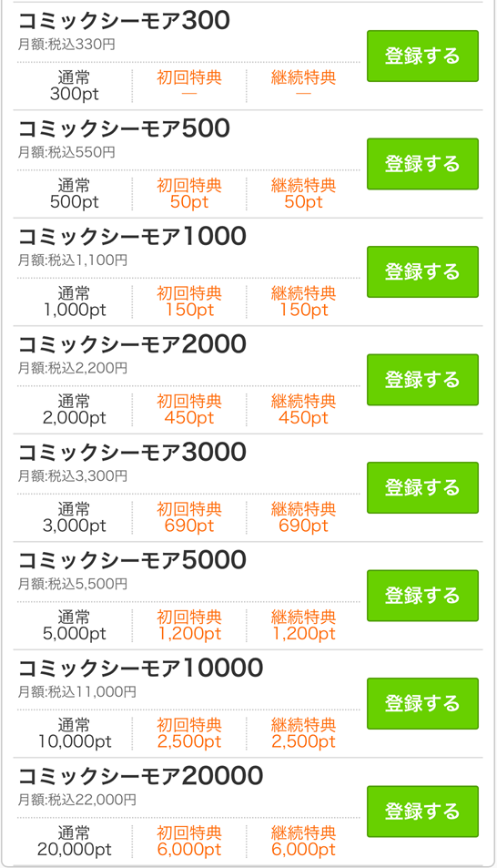This screenshot has height=868, width=497.
Task: Register for the コミックシーモア2000 plan
Action: [422, 380]
